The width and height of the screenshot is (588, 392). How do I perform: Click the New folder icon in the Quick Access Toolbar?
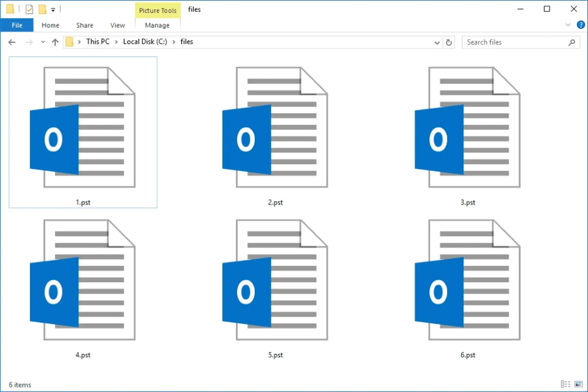[43, 9]
